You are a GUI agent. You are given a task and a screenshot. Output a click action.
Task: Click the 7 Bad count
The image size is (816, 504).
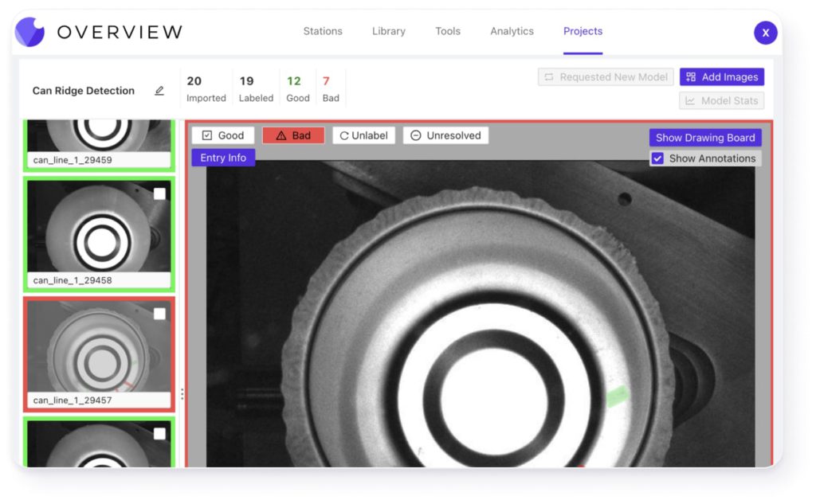click(x=331, y=89)
